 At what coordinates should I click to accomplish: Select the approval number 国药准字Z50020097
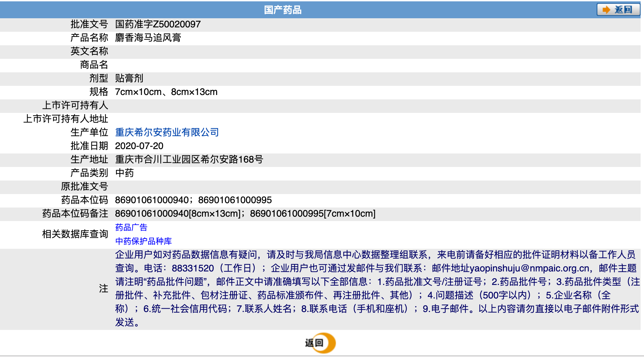158,24
